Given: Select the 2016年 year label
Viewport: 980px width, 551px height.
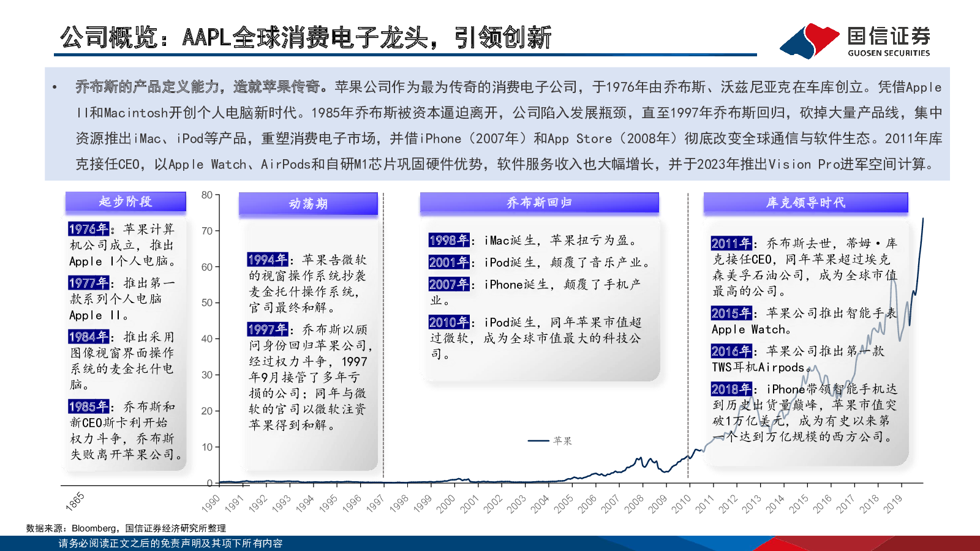Looking at the screenshot, I should pos(731,351).
